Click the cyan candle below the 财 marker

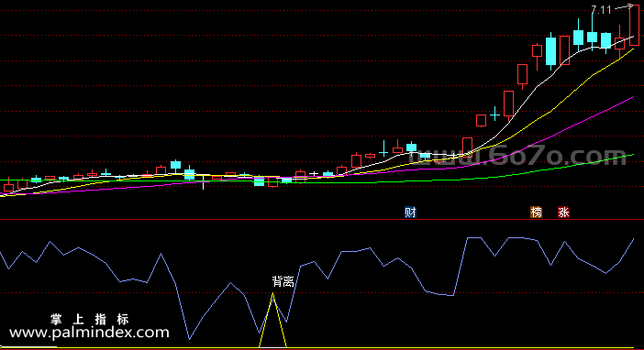pyautogui.click(x=411, y=148)
